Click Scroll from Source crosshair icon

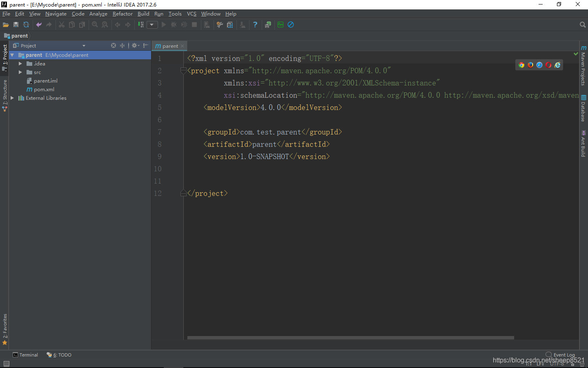pos(114,45)
